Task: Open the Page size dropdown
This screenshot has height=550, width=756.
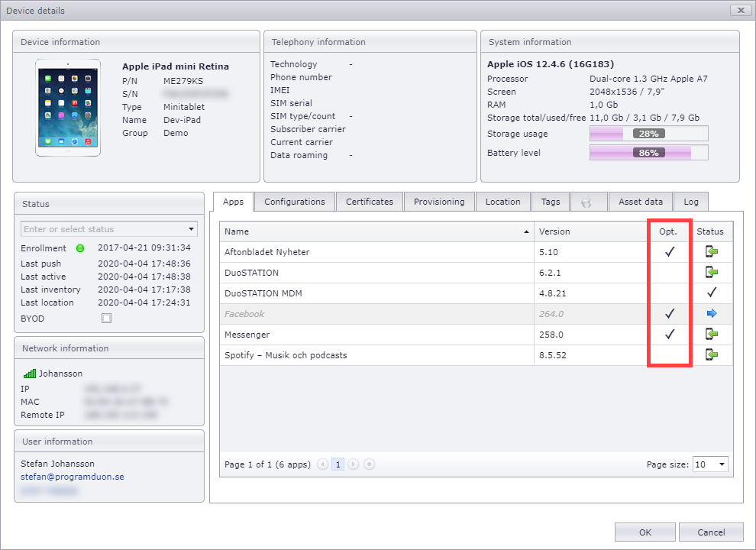Action: pos(722,464)
